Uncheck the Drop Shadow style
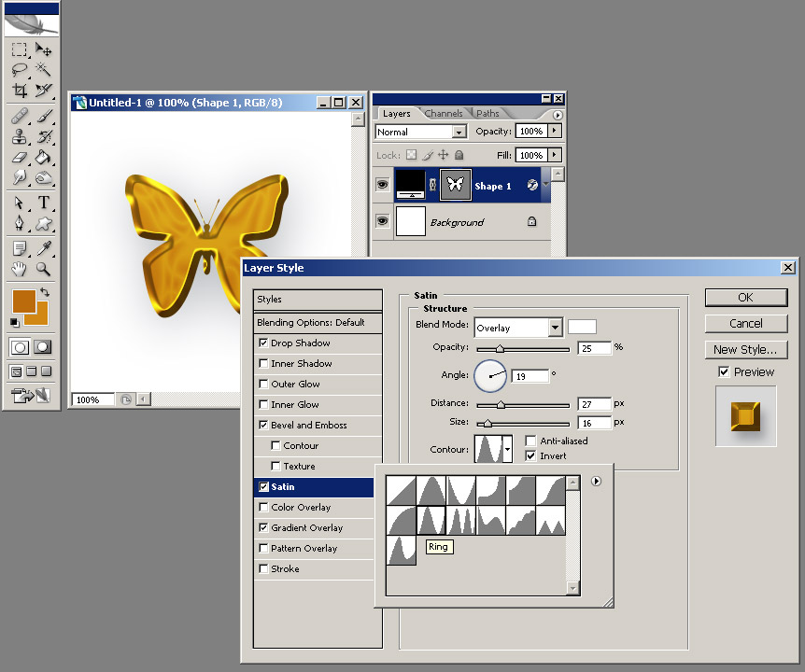The image size is (805, 672). 263,343
